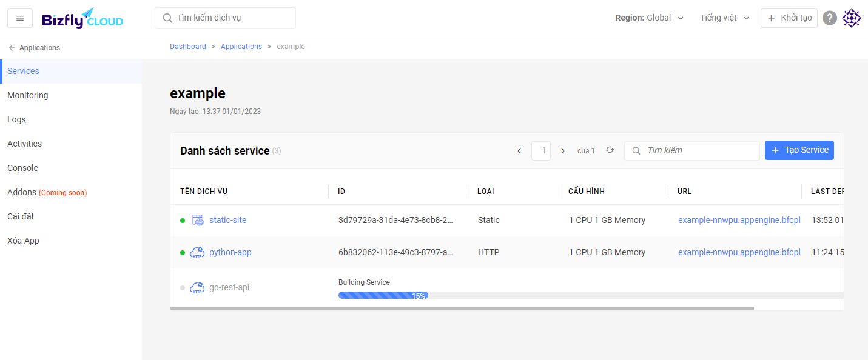
Task: Click the Tạo Service button
Action: point(799,150)
